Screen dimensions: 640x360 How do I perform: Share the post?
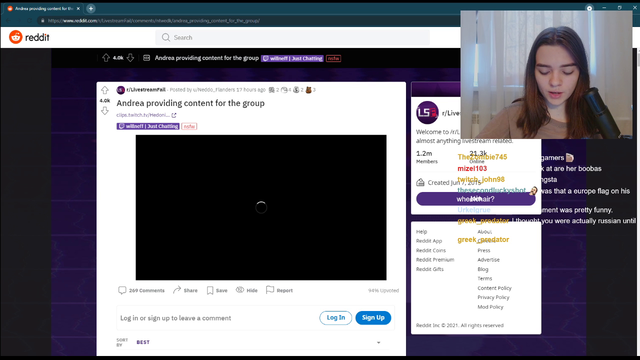click(x=185, y=290)
